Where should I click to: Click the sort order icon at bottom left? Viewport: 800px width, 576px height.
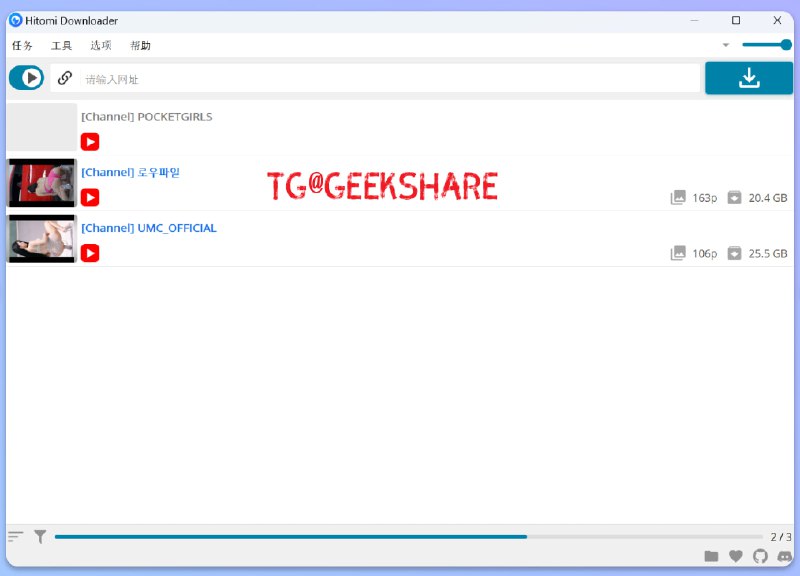click(x=14, y=536)
